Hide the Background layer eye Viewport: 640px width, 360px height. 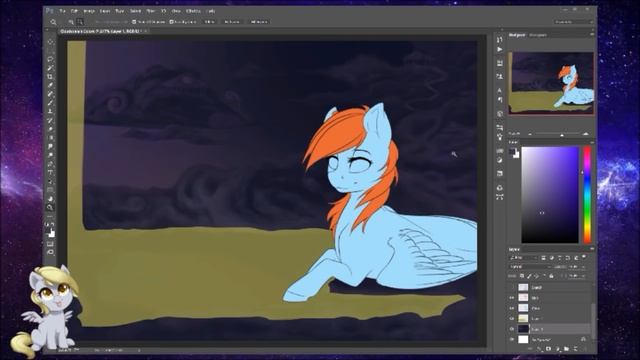point(512,339)
